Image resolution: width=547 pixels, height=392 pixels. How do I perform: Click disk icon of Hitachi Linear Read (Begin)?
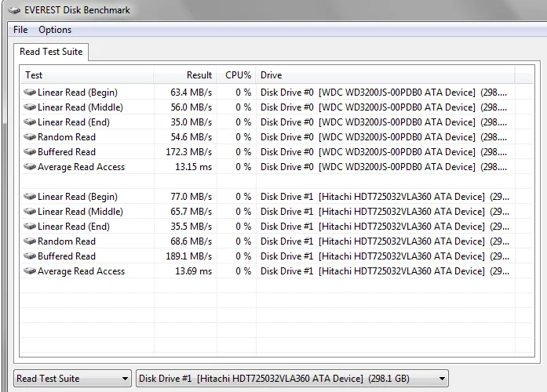coord(30,197)
